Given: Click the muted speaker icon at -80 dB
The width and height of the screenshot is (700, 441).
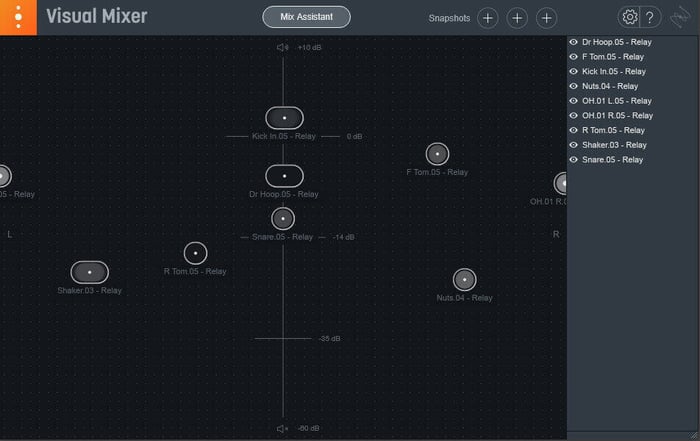Looking at the screenshot, I should pyautogui.click(x=282, y=429).
